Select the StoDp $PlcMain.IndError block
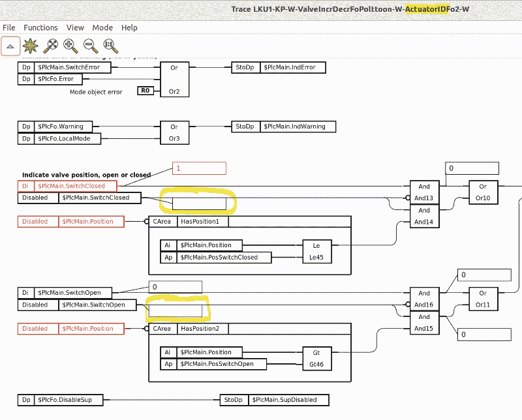 (279, 67)
